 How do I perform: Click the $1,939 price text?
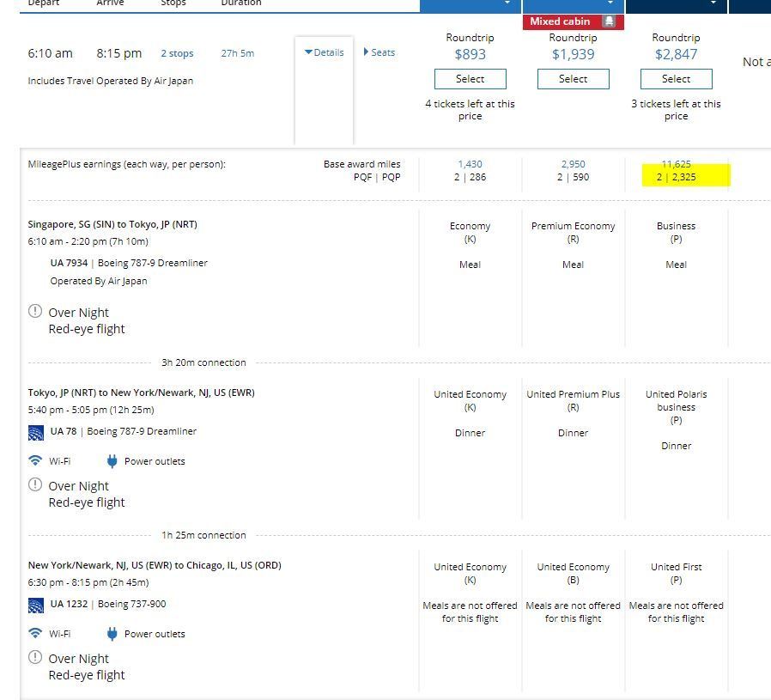tap(574, 54)
